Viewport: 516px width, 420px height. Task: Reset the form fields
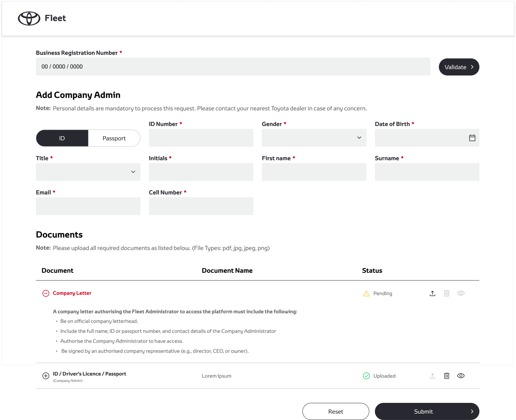click(x=335, y=411)
